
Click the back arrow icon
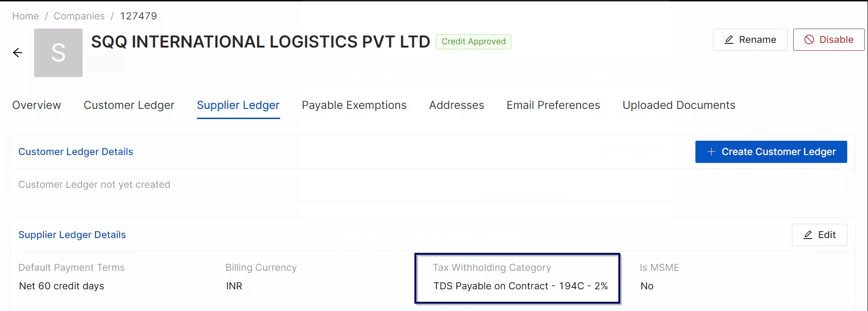tap(18, 53)
